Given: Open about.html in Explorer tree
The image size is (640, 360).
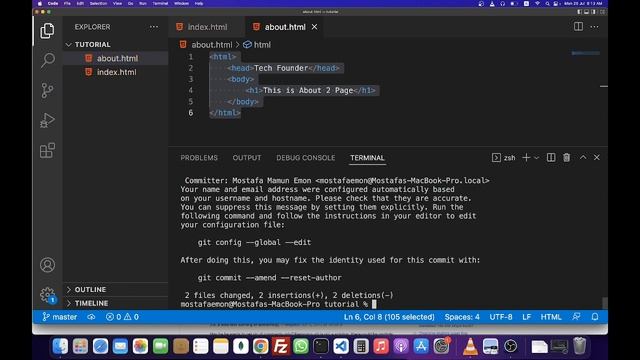Looking at the screenshot, I should [x=116, y=58].
